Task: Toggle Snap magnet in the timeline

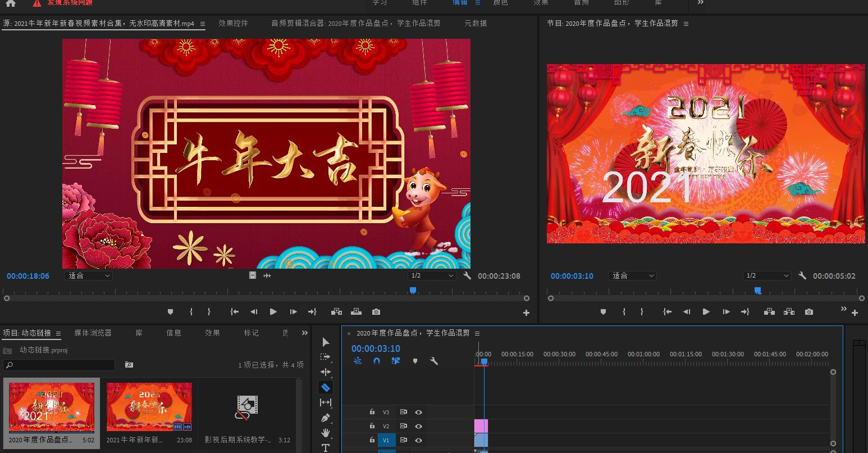Action: coord(377,361)
